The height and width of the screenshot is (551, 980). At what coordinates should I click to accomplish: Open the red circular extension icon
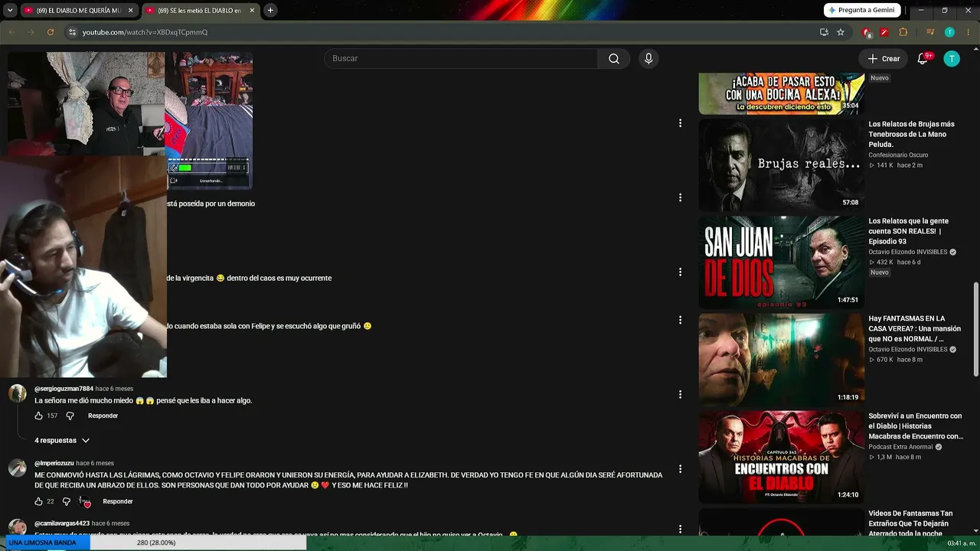pos(867,32)
